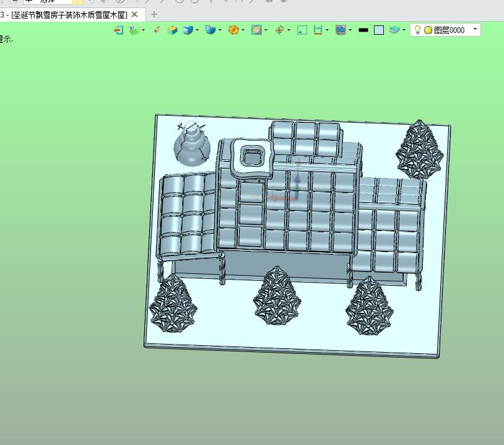504x445 pixels.
Task: Click the yellow circle layer indicator
Action: coord(428,30)
